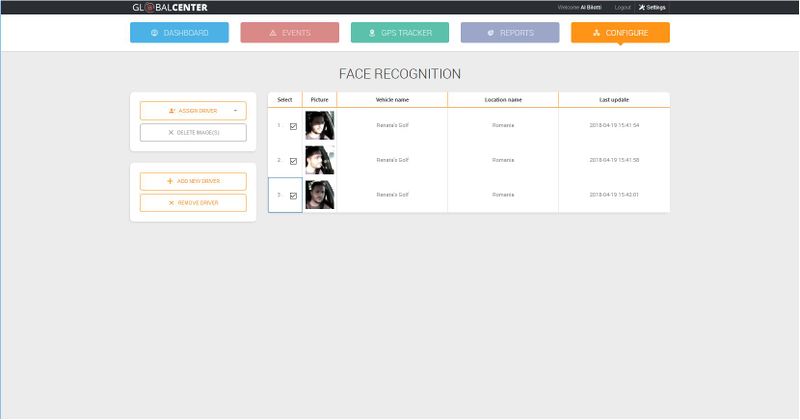The width and height of the screenshot is (800, 420).
Task: Open the Configure tab
Action: coord(620,33)
